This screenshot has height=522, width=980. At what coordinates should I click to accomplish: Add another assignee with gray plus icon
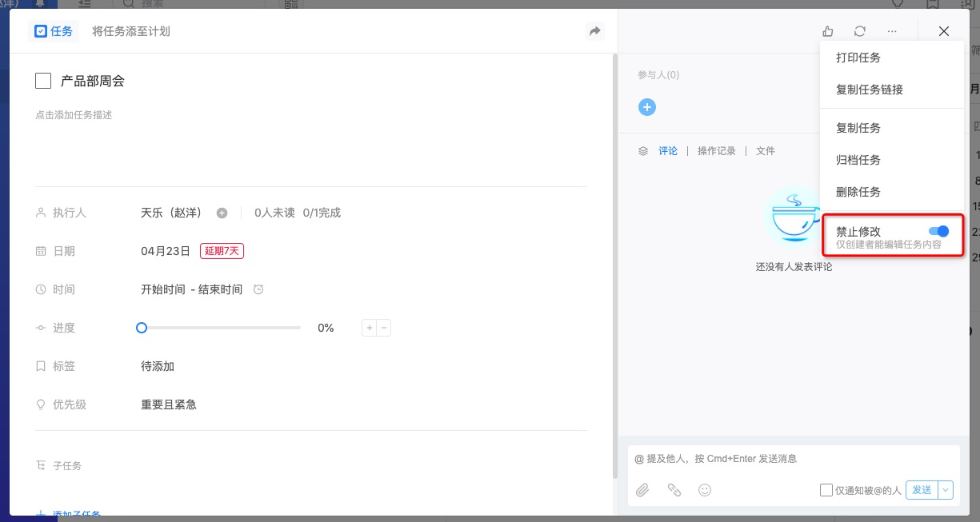pyautogui.click(x=222, y=213)
